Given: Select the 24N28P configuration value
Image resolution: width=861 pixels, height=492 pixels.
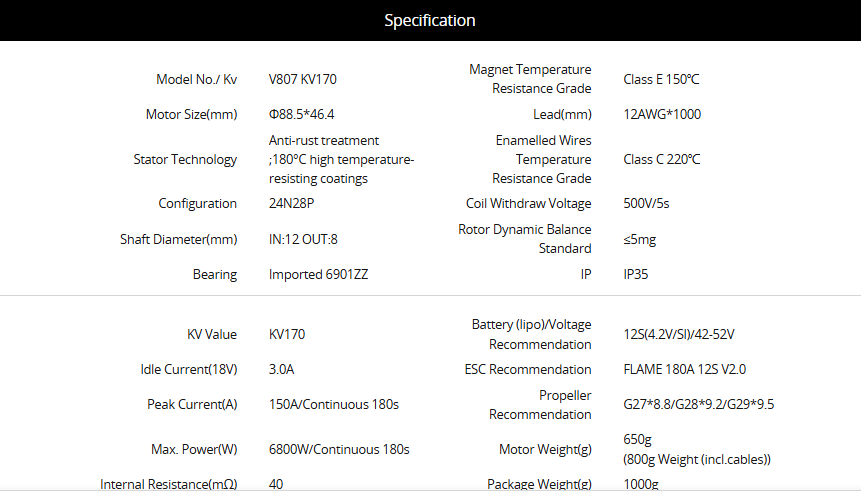Looking at the screenshot, I should [x=292, y=203].
